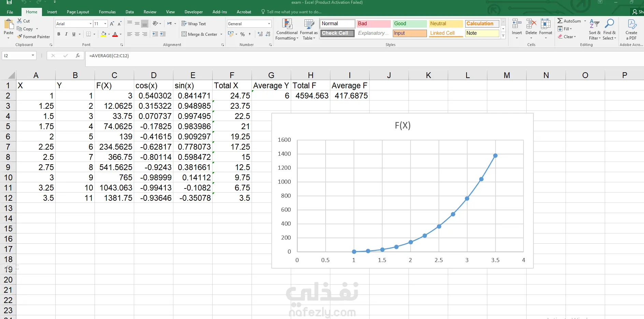
Task: Apply the Good cell style
Action: pyautogui.click(x=410, y=24)
